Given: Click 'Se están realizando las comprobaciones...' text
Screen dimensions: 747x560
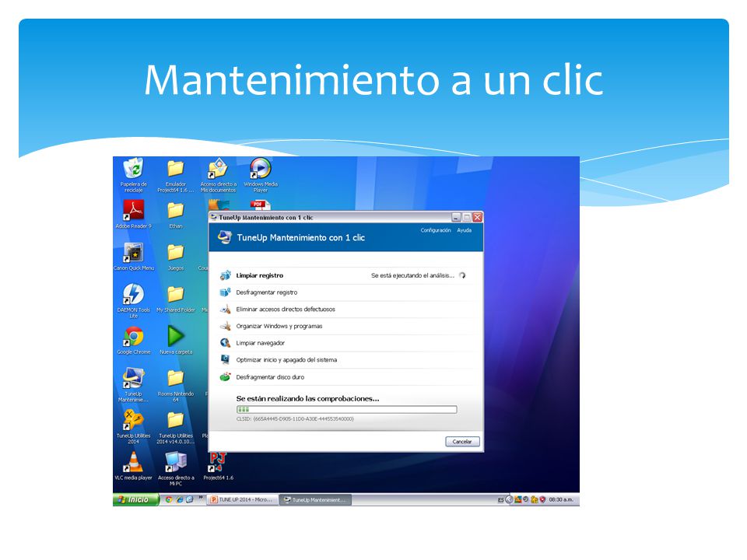Looking at the screenshot, I should (308, 398).
